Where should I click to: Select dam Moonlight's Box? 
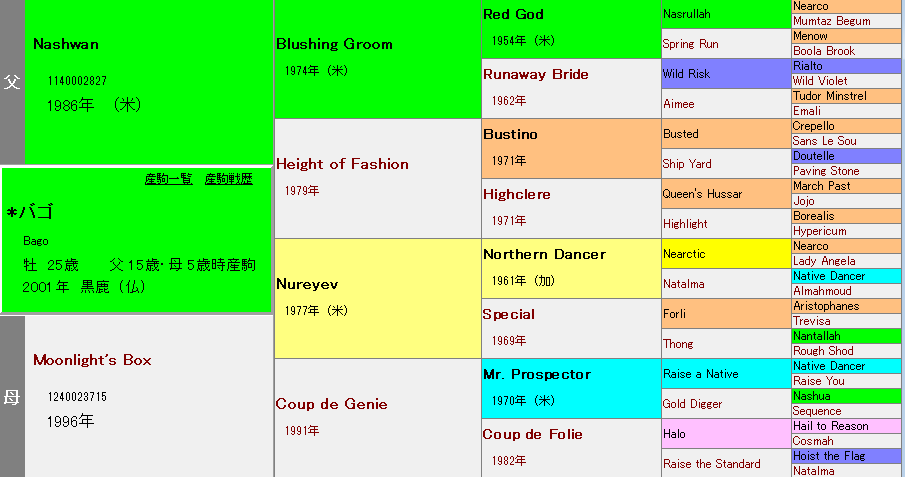tap(92, 360)
